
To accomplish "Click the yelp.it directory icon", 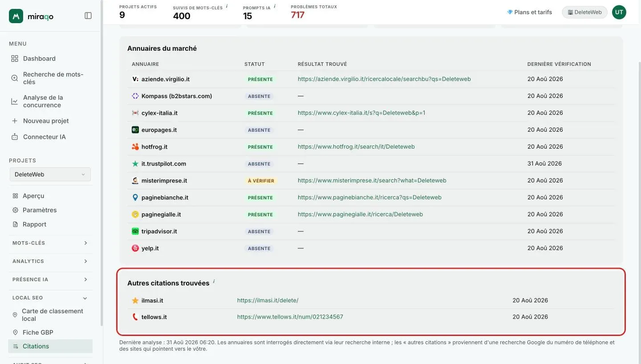I will (135, 248).
